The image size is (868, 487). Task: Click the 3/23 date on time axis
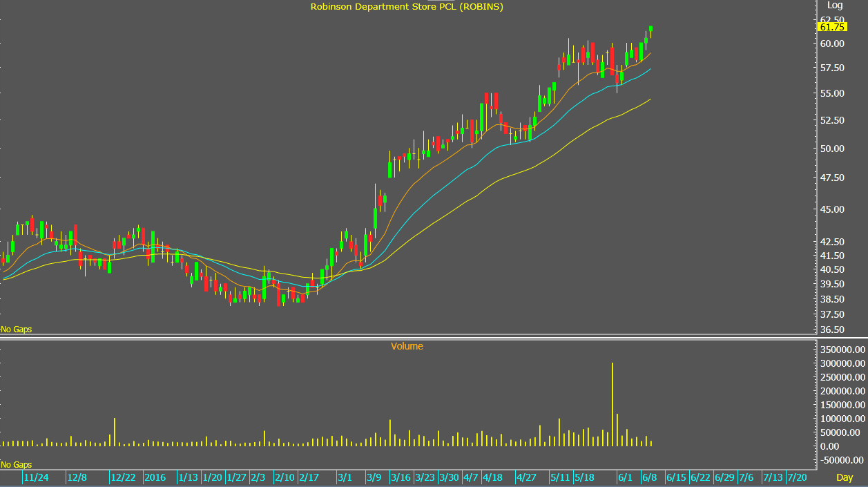[x=425, y=477]
